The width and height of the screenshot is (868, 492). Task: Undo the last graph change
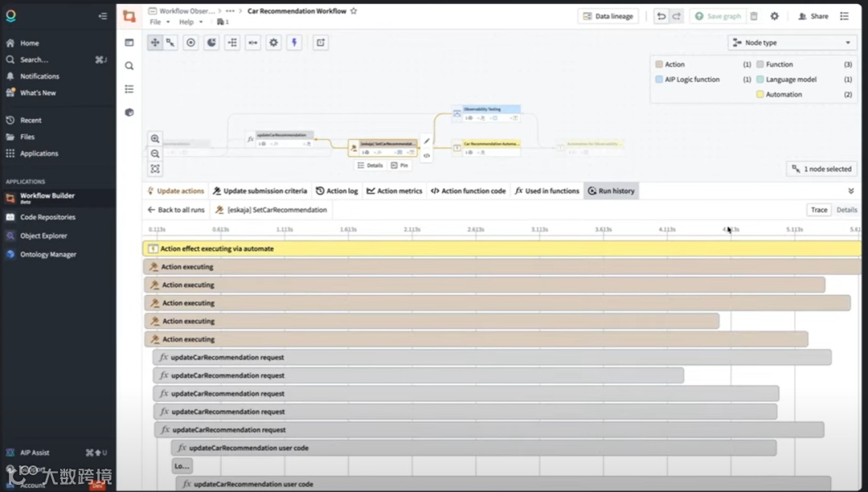pyautogui.click(x=661, y=16)
